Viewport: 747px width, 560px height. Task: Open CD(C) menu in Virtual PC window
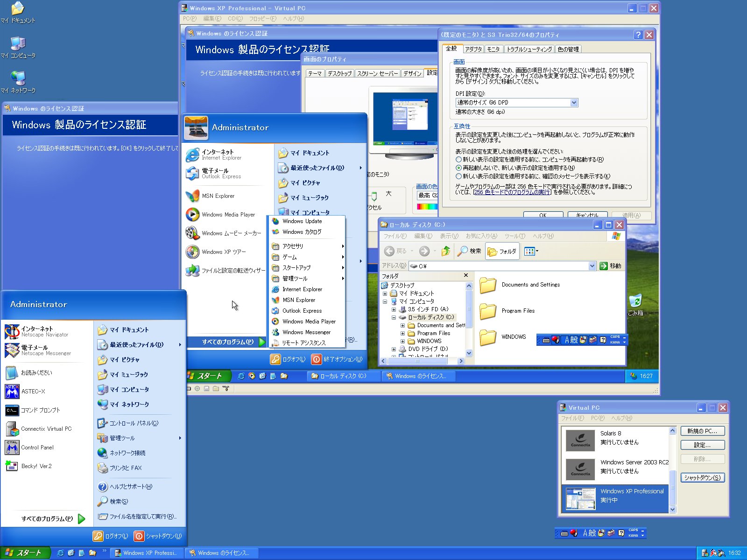pos(235,19)
